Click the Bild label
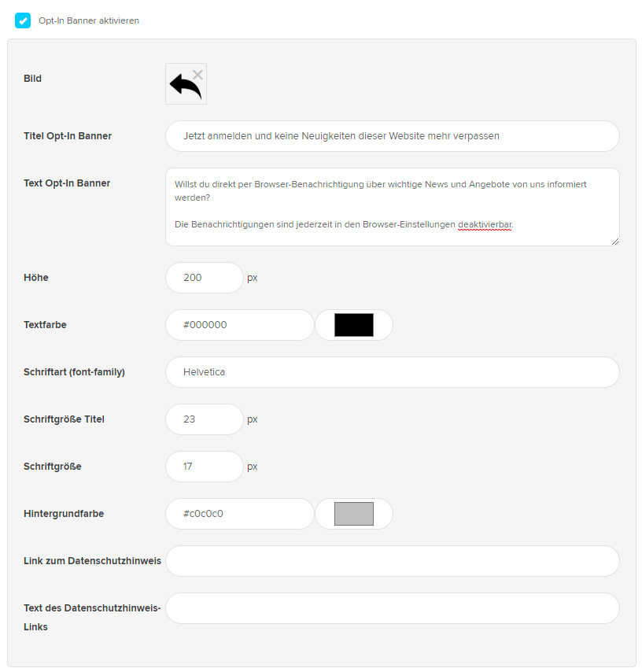Viewport: 642px width, 672px height. click(32, 79)
